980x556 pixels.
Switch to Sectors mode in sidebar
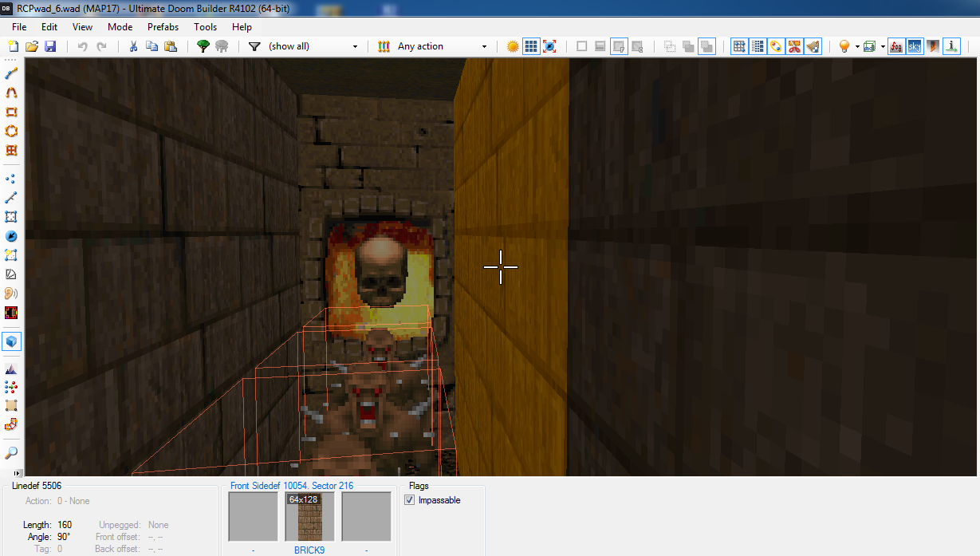pyautogui.click(x=11, y=217)
